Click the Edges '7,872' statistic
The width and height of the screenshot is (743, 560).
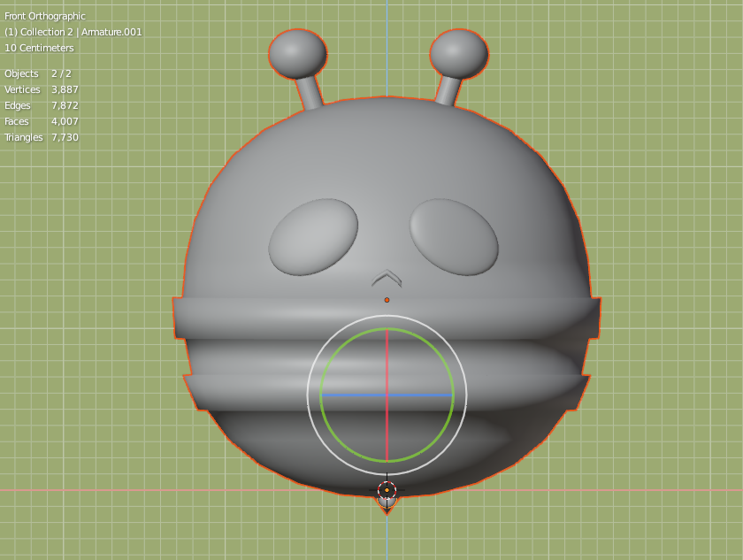tap(65, 105)
